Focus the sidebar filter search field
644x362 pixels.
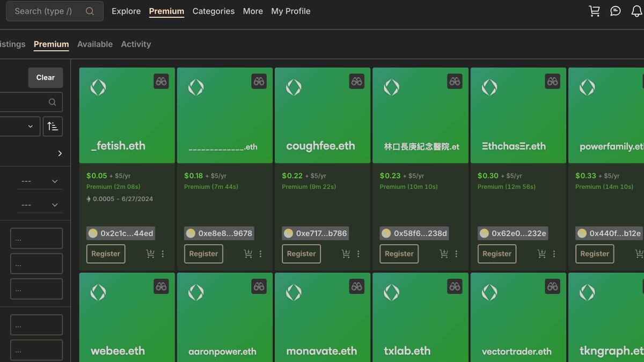pyautogui.click(x=31, y=102)
